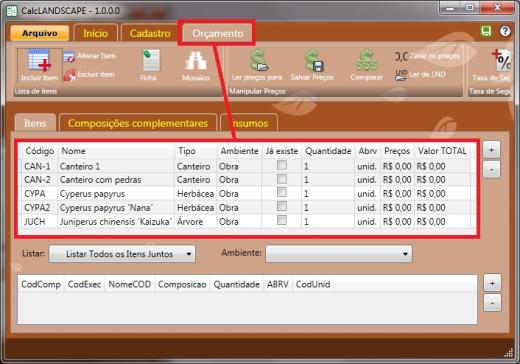Click the green save icon in title ribbon
The image size is (520, 364).
point(486,31)
